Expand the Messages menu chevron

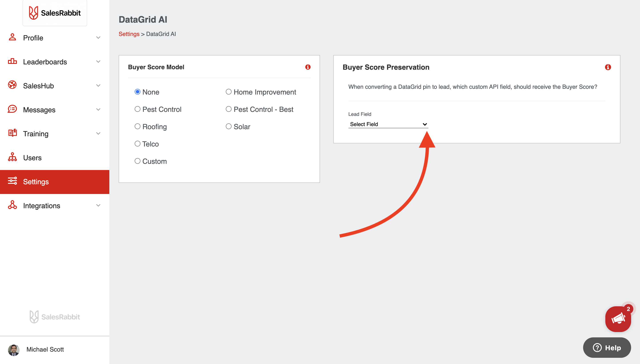98,109
